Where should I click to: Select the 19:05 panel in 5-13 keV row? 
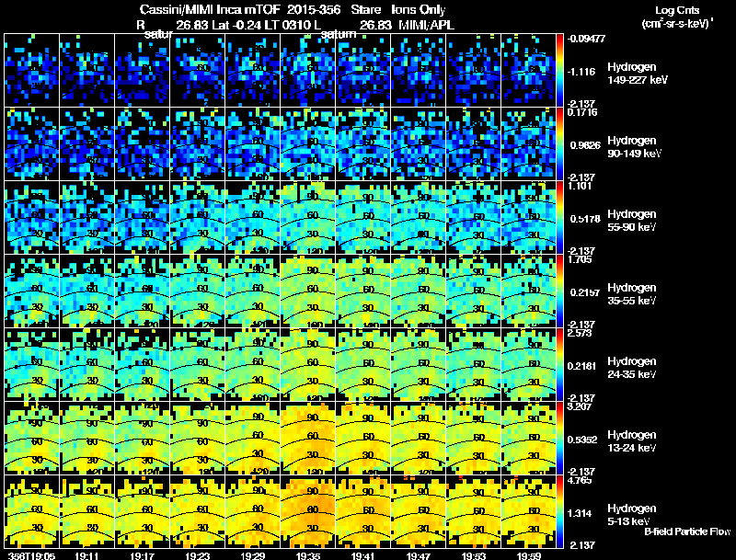pos(31,511)
